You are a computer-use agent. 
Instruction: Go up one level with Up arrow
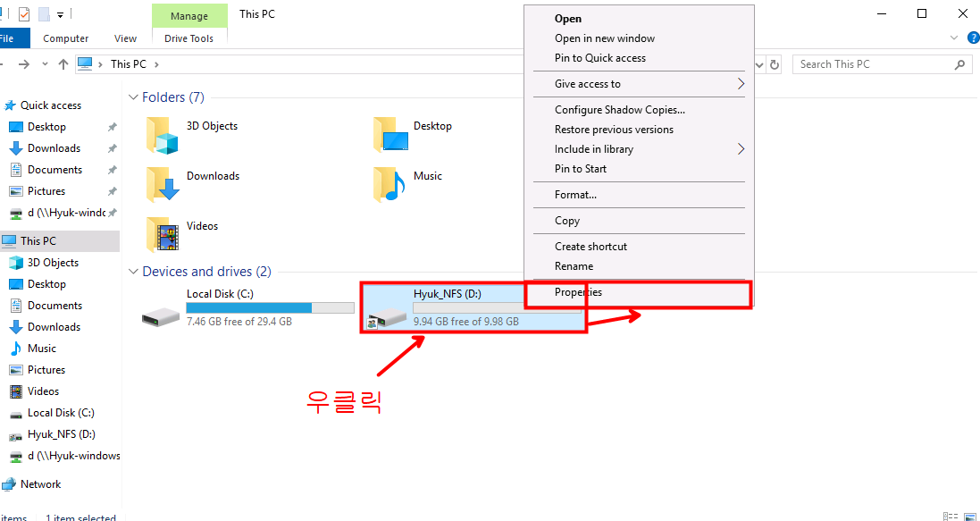click(63, 63)
